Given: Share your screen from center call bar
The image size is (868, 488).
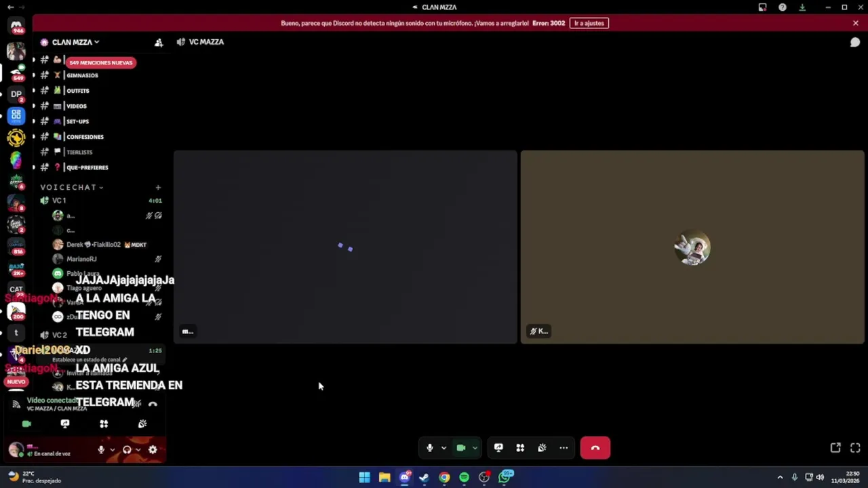Looking at the screenshot, I should [x=498, y=448].
